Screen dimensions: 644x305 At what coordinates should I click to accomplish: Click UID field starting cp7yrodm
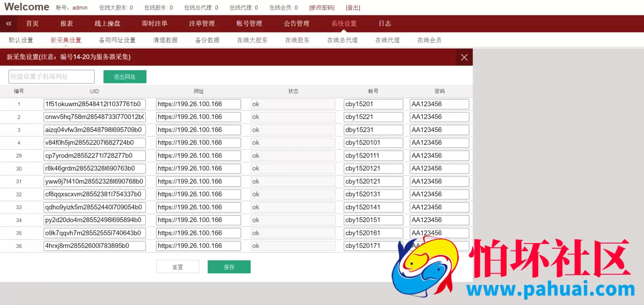point(95,156)
